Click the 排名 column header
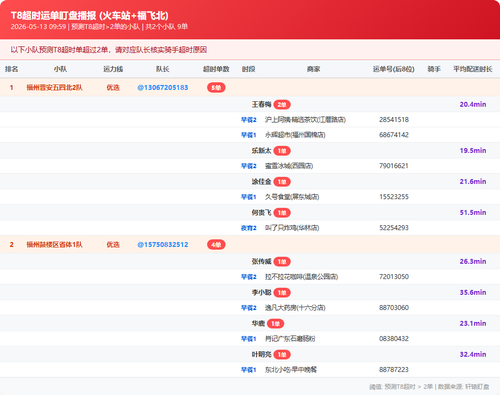 click(11, 69)
